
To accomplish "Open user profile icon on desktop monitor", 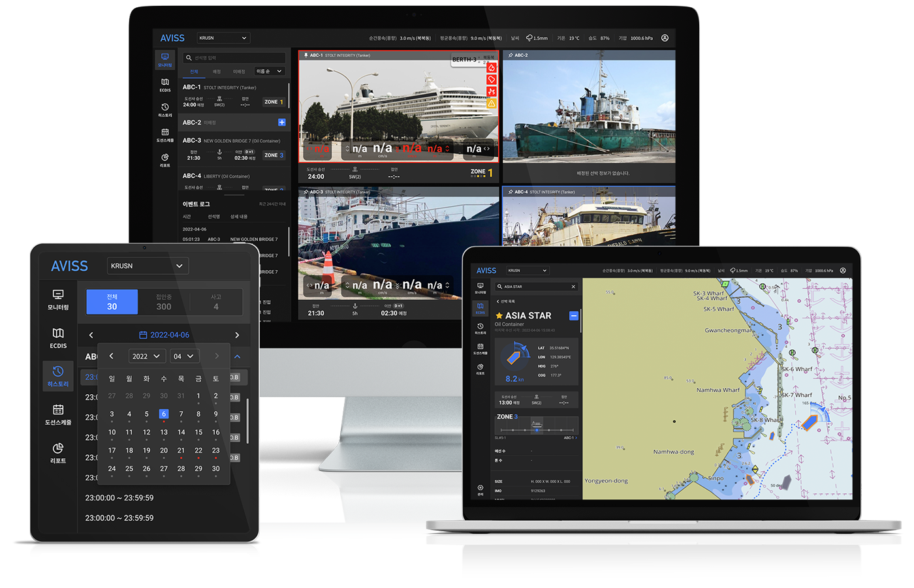I will 665,38.
